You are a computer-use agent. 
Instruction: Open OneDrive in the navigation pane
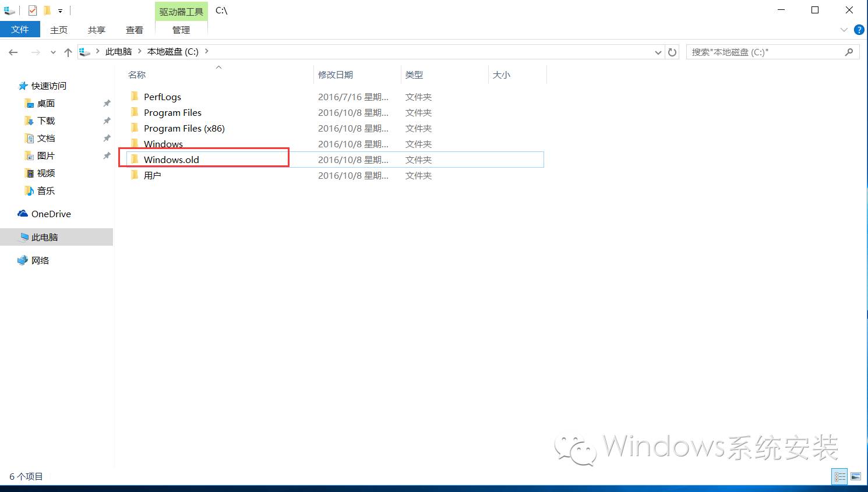(x=51, y=214)
